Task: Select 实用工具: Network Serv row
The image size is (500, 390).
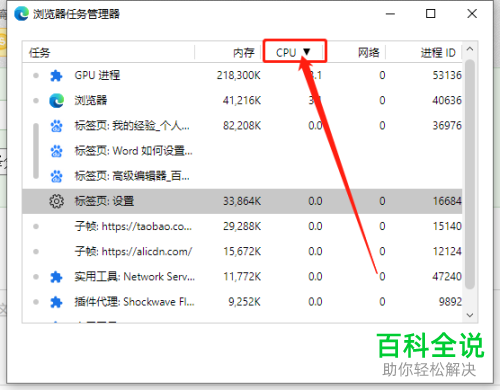Action: [x=242, y=277]
